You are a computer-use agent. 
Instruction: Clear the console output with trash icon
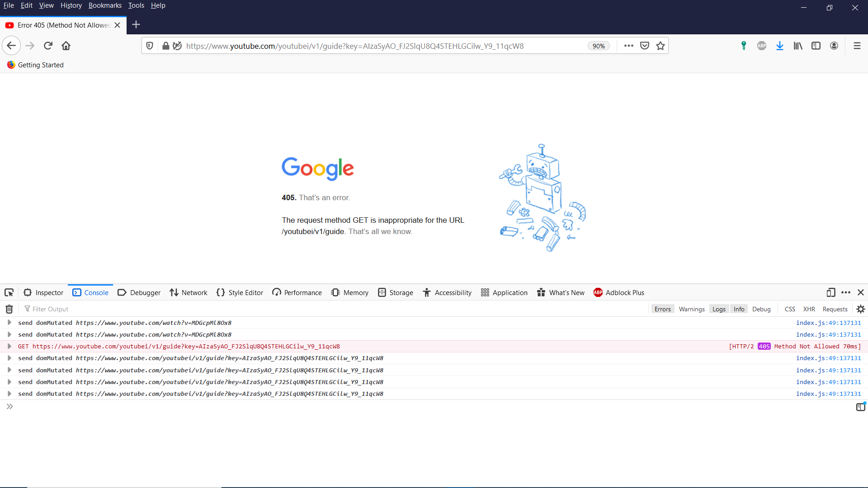click(x=9, y=309)
